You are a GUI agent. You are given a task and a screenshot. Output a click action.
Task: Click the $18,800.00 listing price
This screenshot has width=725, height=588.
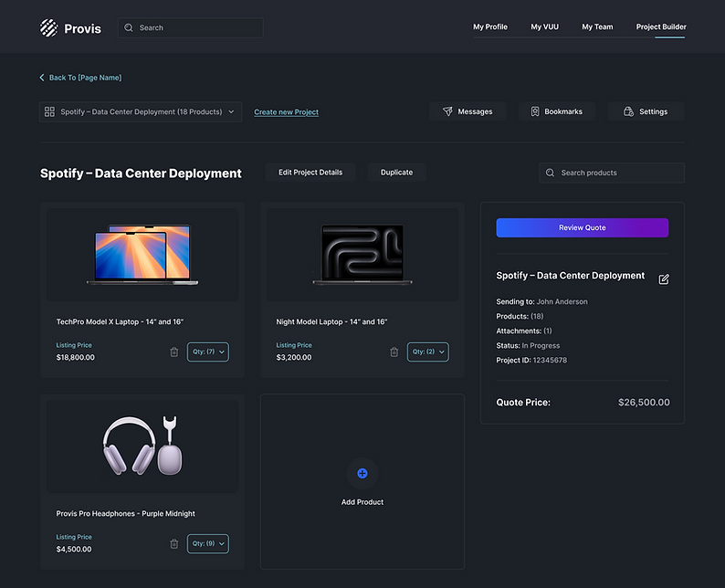[x=76, y=357]
